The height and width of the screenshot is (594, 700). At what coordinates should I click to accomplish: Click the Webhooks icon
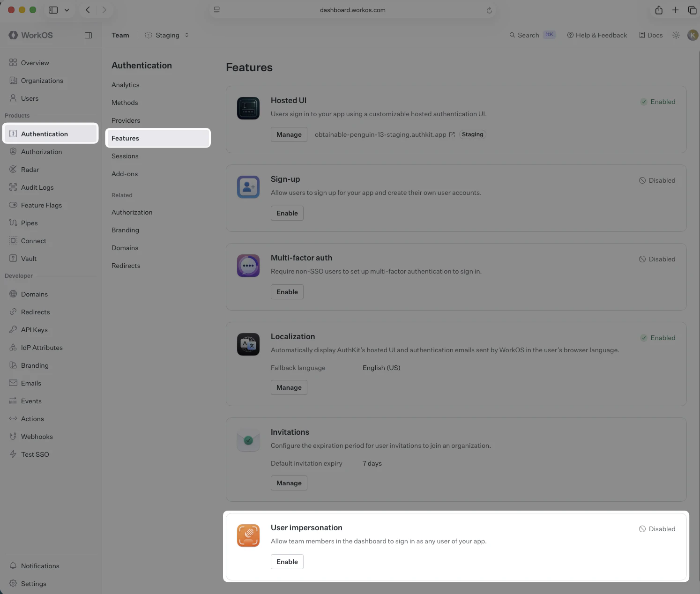point(13,437)
